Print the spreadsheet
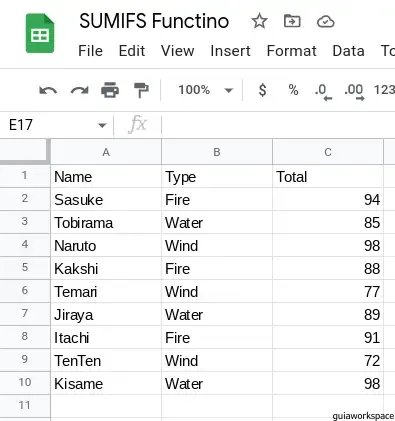 (x=110, y=90)
